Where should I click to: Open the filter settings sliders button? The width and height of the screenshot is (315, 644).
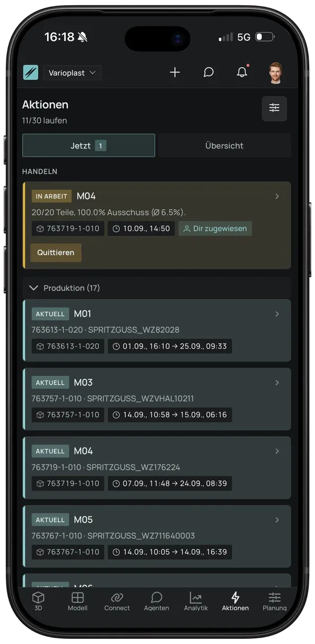click(275, 109)
